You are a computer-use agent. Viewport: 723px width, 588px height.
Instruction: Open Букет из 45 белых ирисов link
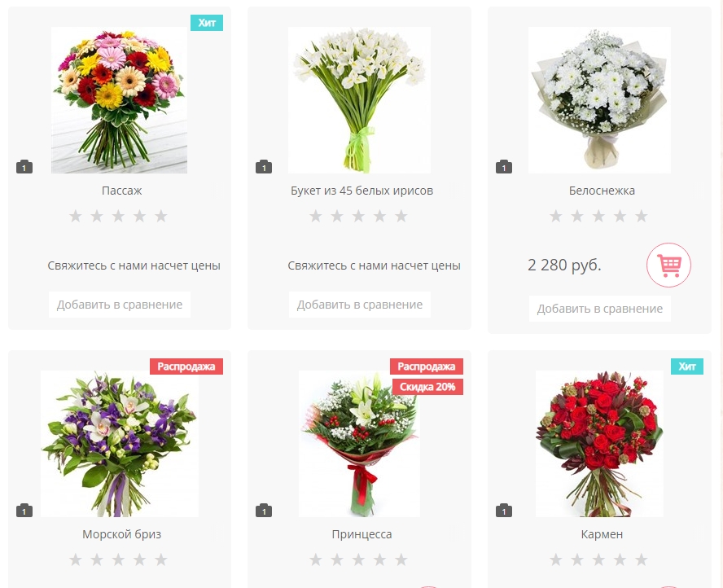(362, 191)
